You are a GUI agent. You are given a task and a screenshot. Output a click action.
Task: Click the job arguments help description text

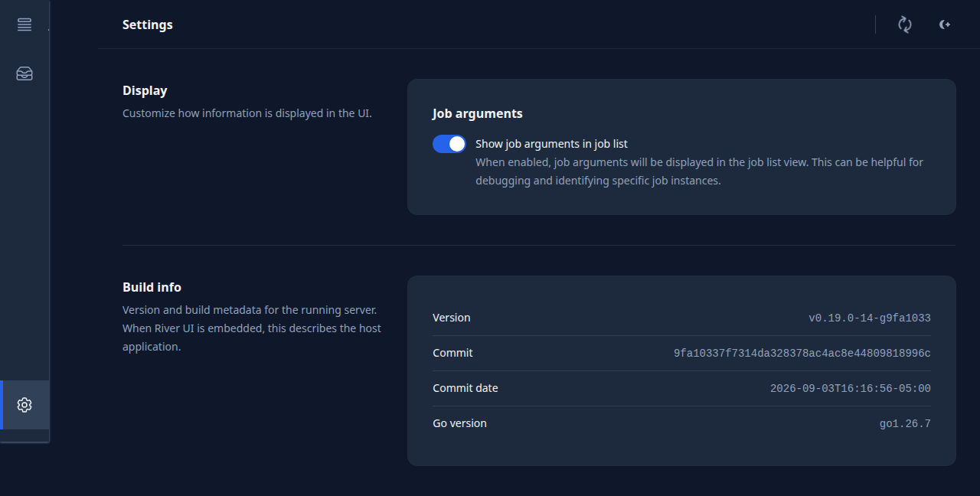(x=700, y=171)
